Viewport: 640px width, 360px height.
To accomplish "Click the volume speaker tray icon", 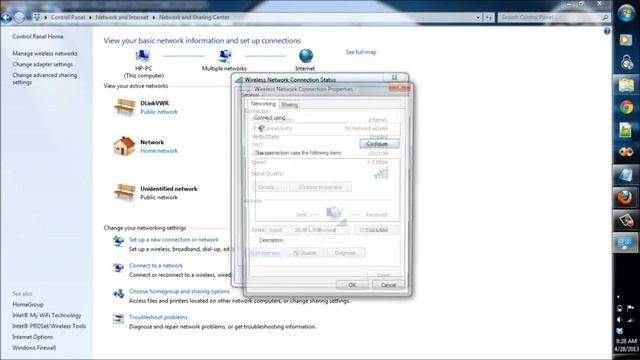I will click(620, 320).
